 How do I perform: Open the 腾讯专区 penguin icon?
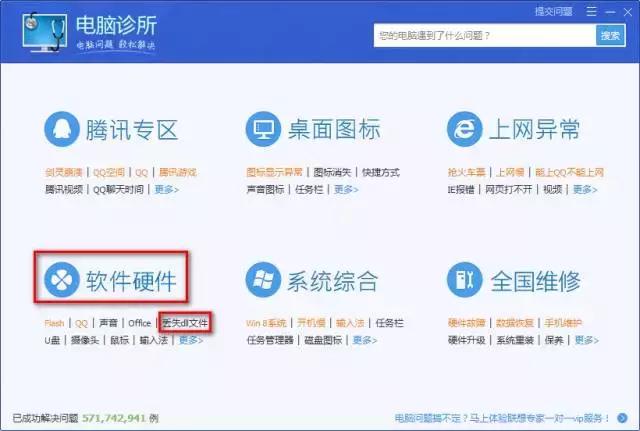coord(62,129)
